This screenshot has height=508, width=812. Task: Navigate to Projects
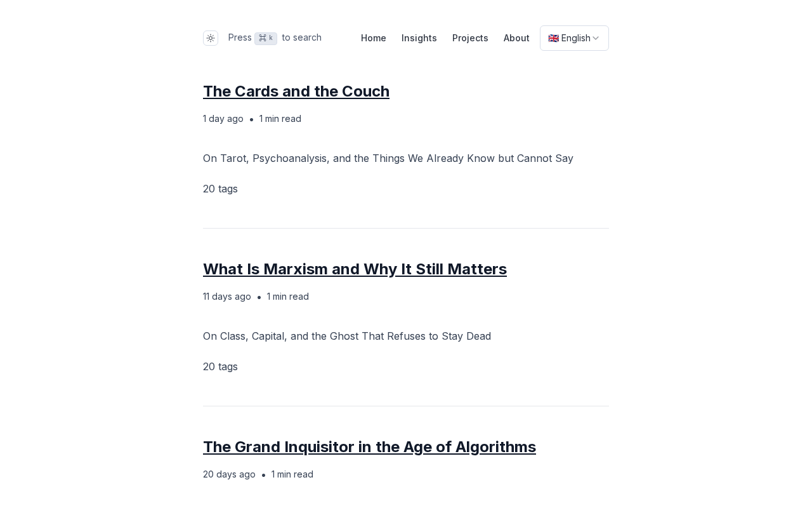tap(470, 38)
